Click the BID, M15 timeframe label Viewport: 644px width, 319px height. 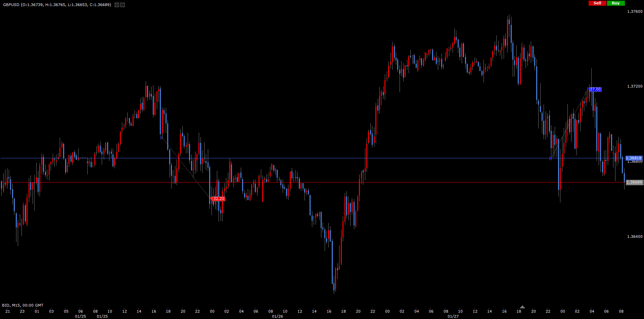pos(22,305)
